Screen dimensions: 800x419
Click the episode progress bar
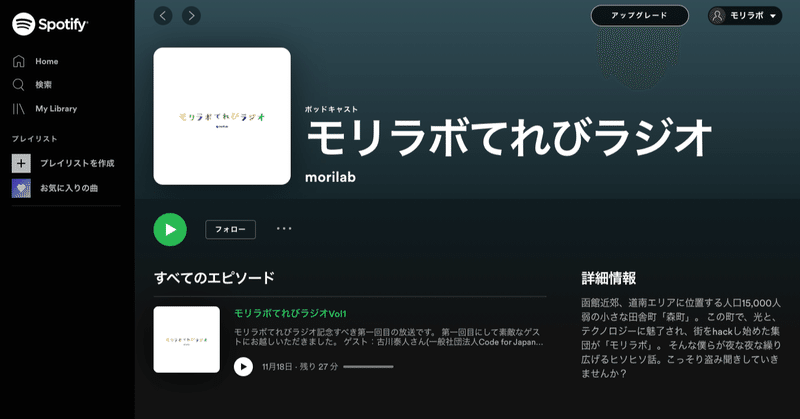tap(368, 366)
